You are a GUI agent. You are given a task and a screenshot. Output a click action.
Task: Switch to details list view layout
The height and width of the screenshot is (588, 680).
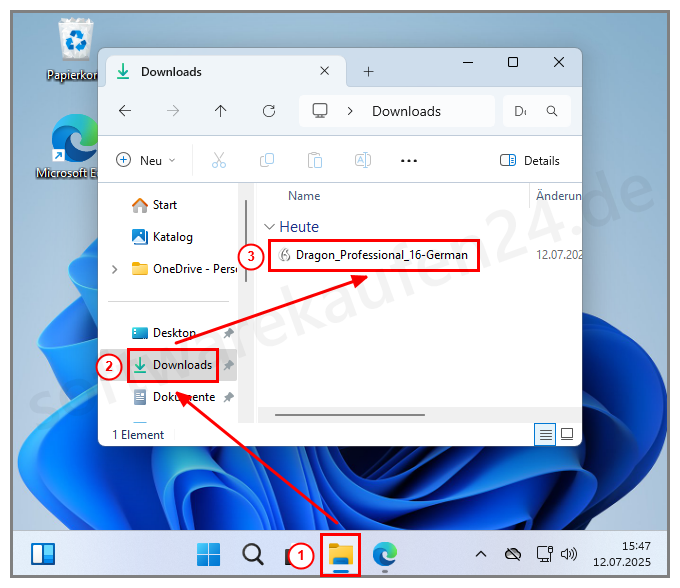(x=546, y=434)
